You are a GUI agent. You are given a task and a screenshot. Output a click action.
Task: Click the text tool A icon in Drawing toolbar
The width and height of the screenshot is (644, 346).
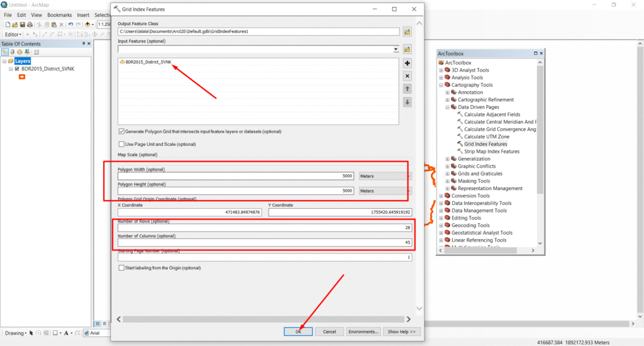coord(65,333)
